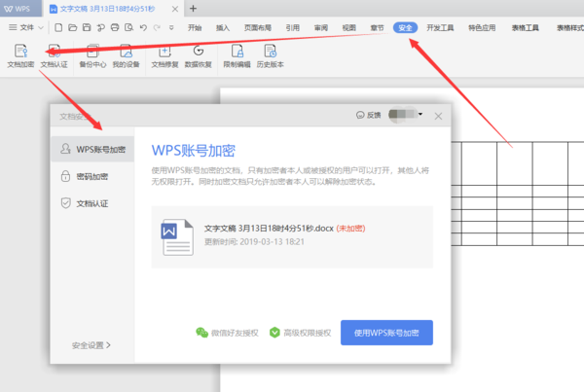584x392 pixels.
Task: Click the WPS账号加密 heading in the dialog
Action: [194, 151]
